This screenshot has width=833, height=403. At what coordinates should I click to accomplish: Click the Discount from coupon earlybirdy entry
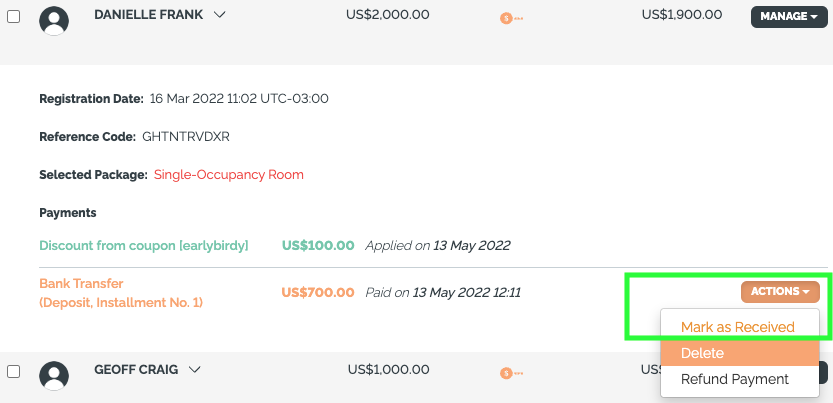click(144, 246)
